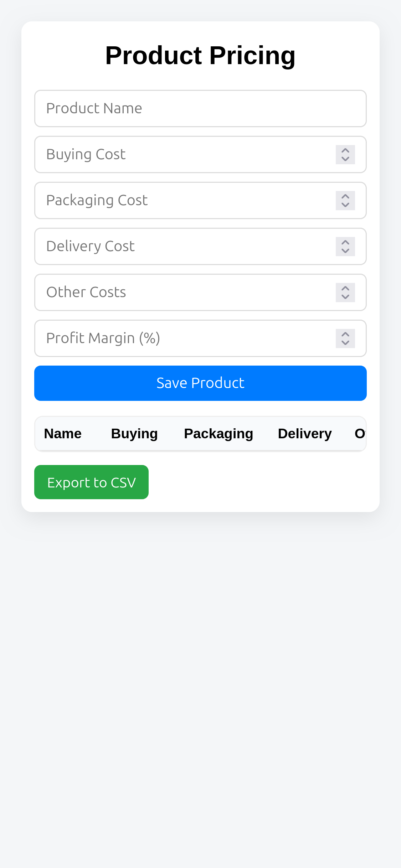This screenshot has width=401, height=868.
Task: Click the Packaging Cost increment arrow
Action: coord(345,196)
